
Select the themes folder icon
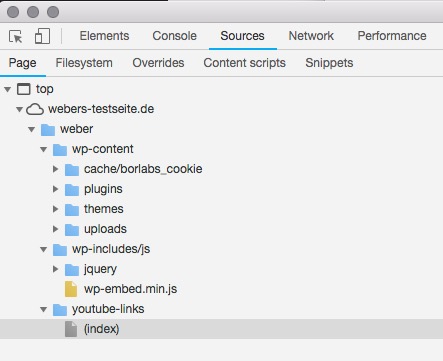pyautogui.click(x=72, y=209)
